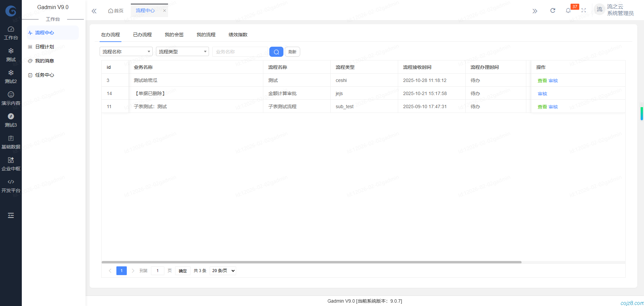Open the 演示内容 sidebar section
This screenshot has height=306, width=644.
(x=11, y=98)
